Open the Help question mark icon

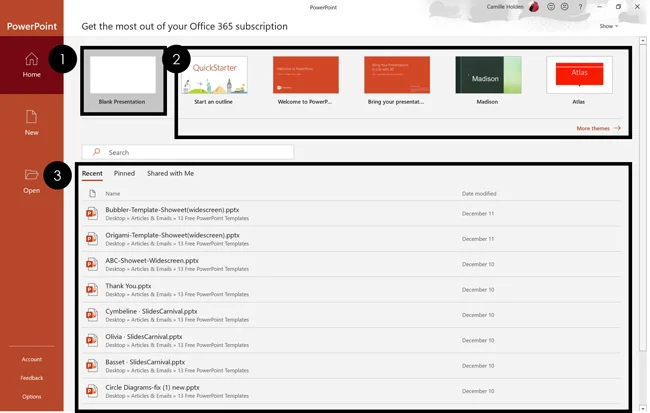pyautogui.click(x=580, y=7)
